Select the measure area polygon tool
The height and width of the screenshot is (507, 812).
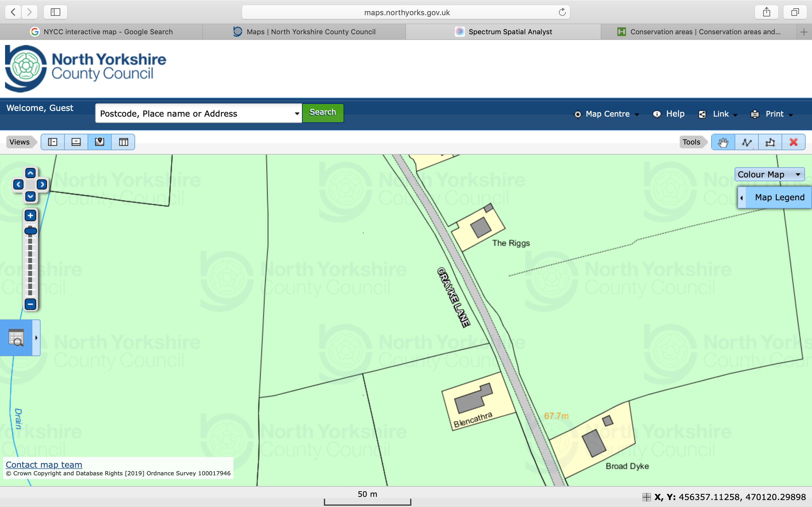point(770,142)
